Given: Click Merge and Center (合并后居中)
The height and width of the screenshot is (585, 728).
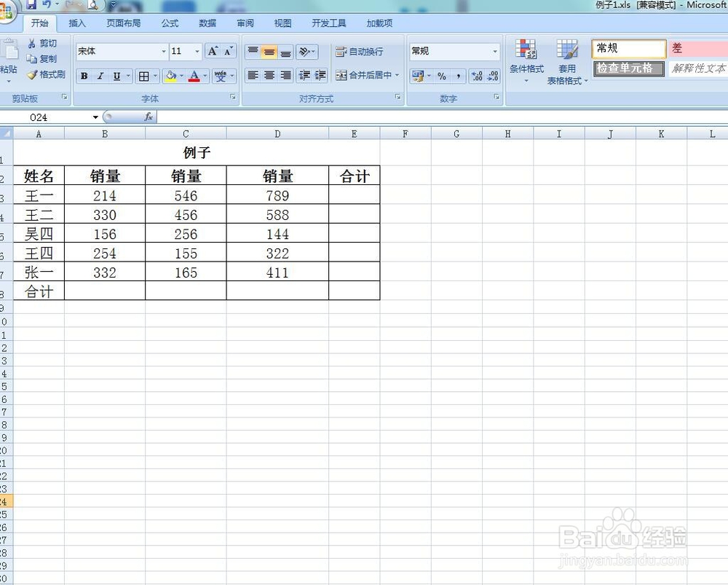Looking at the screenshot, I should point(363,75).
